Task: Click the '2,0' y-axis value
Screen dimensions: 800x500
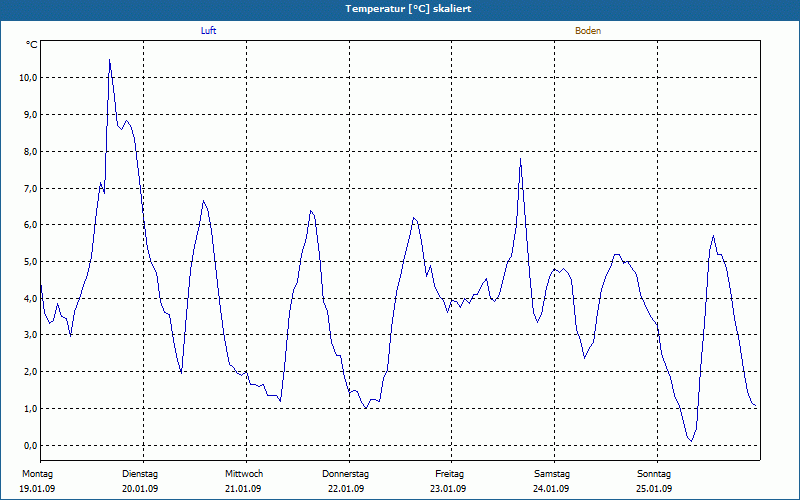Action: pos(30,371)
